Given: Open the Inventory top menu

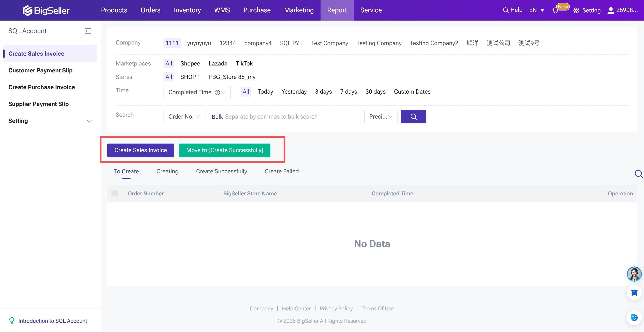Looking at the screenshot, I should click(x=187, y=10).
